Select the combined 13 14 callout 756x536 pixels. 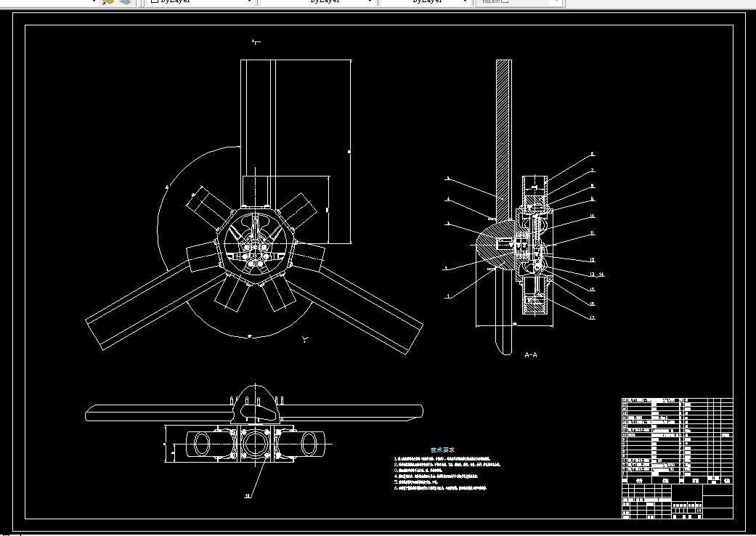[596, 275]
